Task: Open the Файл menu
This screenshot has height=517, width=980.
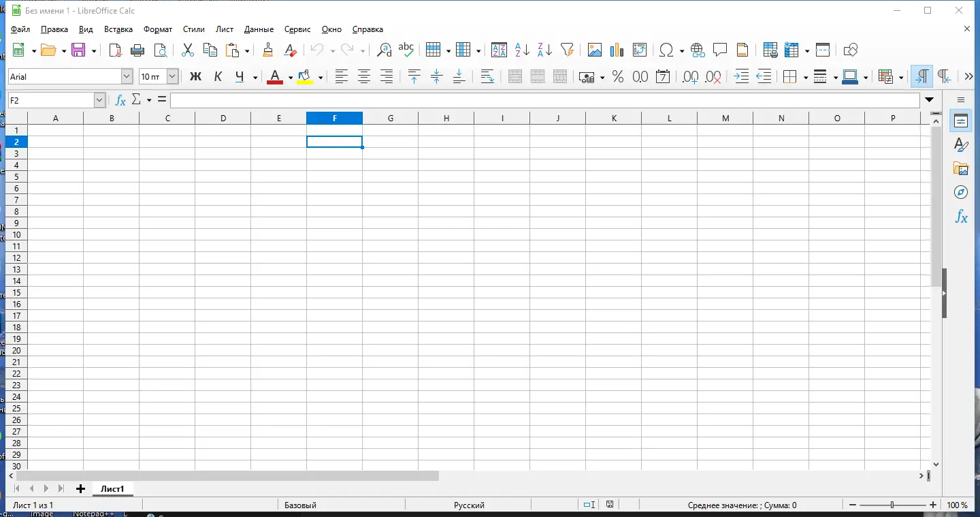Action: (x=20, y=29)
